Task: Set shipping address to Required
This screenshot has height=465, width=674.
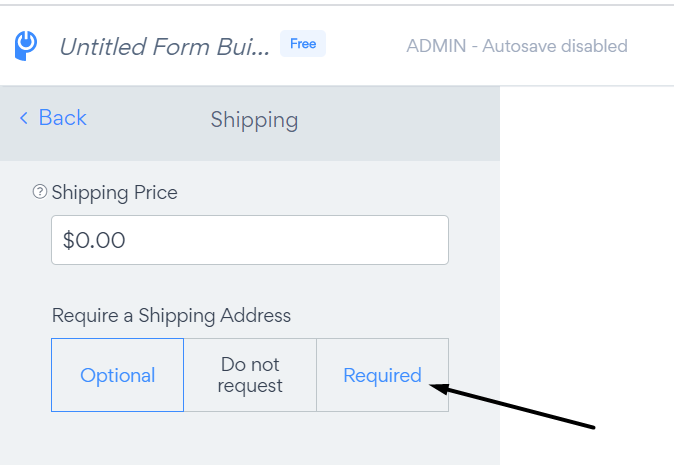Action: point(383,375)
